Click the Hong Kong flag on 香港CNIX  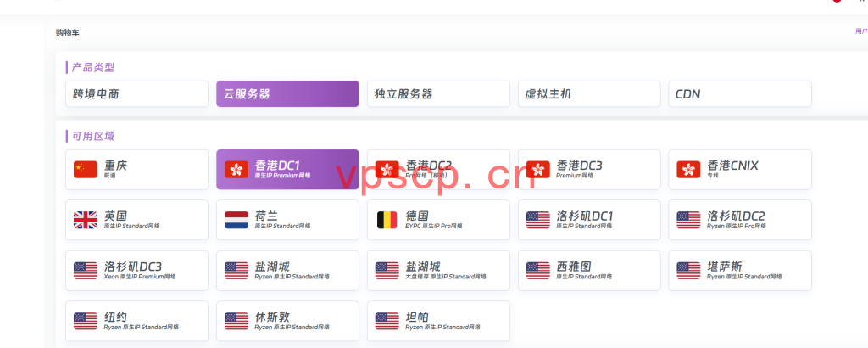tap(688, 170)
